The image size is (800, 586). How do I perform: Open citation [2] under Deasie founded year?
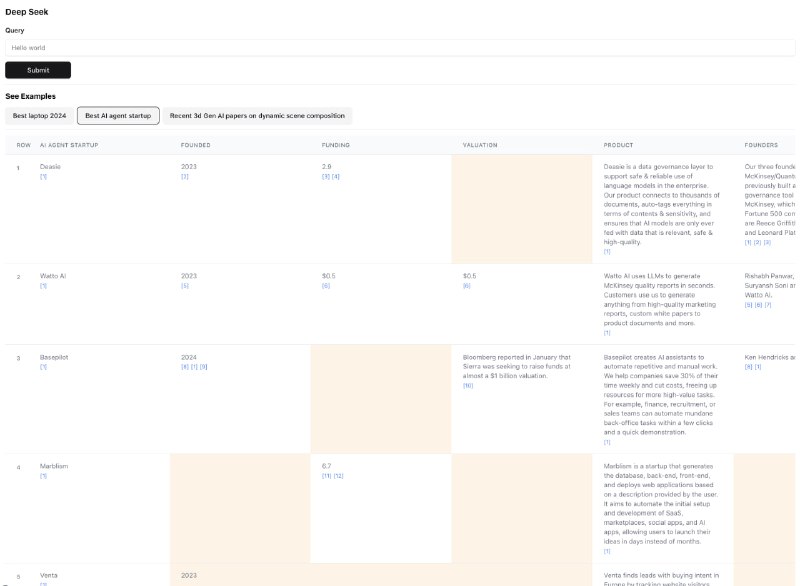tap(185, 176)
